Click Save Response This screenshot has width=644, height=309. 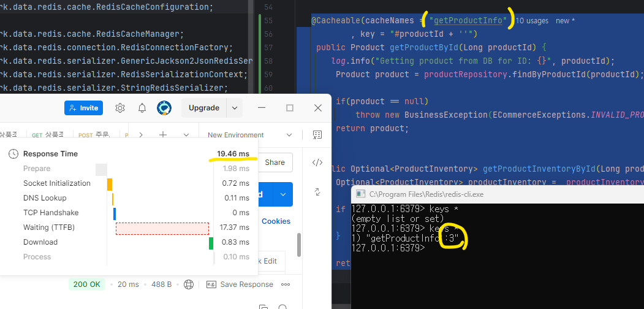click(x=240, y=284)
